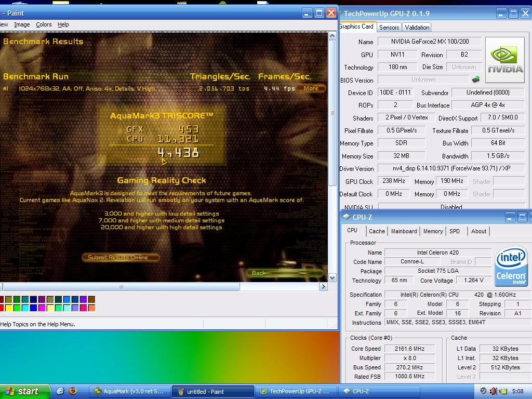Open the Cache tab in CPU-Z
Image resolution: width=532 pixels, height=399 pixels.
[x=377, y=231]
